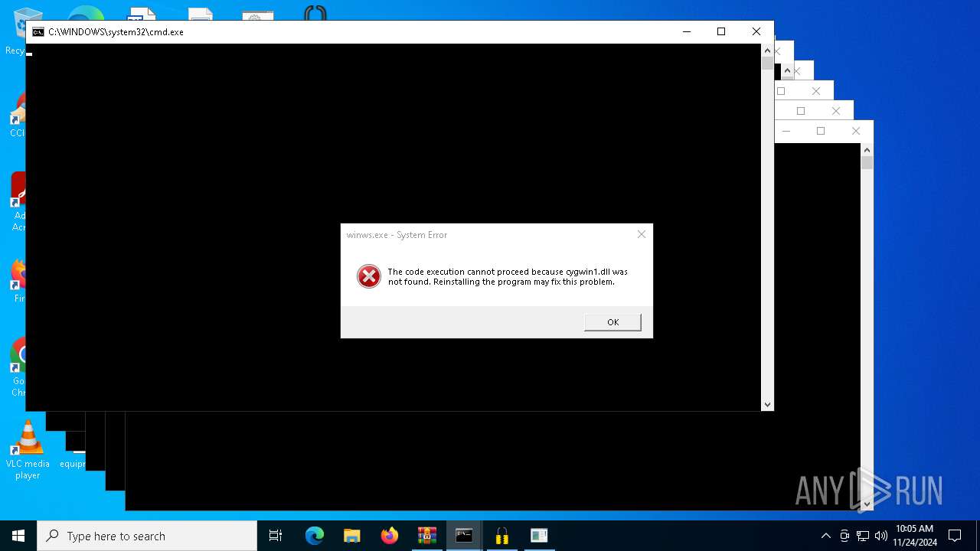Minimize the rearmost background cmd window
The width and height of the screenshot is (980, 551).
(x=786, y=131)
